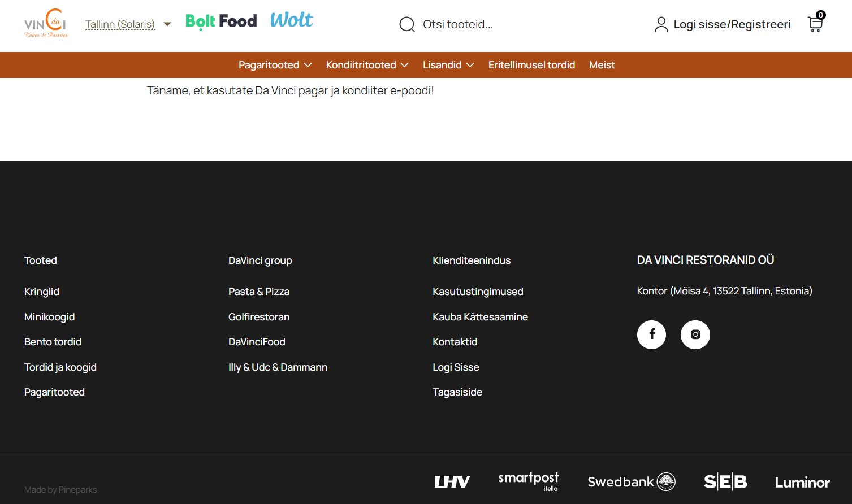Expand the Kondiitritooted menu

tap(367, 65)
